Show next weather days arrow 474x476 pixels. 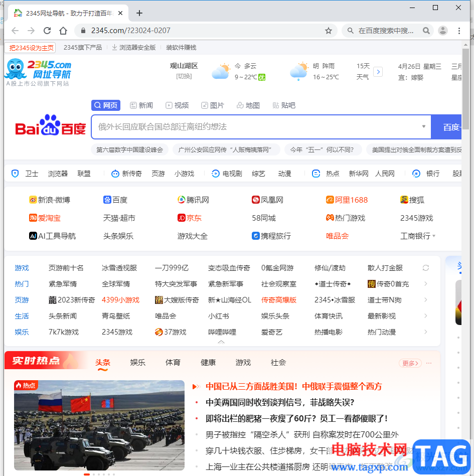coord(378,72)
